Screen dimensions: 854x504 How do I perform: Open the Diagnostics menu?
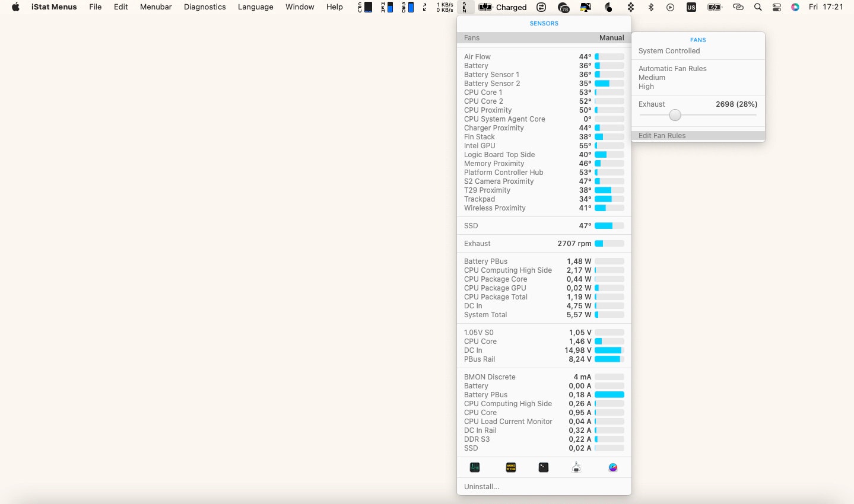pyautogui.click(x=205, y=7)
